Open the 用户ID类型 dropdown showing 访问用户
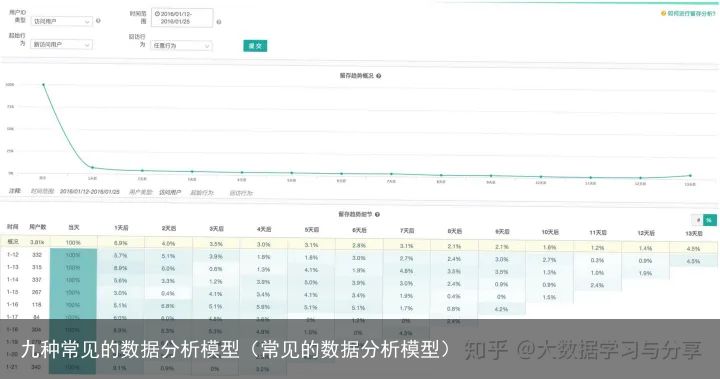 pyautogui.click(x=62, y=21)
